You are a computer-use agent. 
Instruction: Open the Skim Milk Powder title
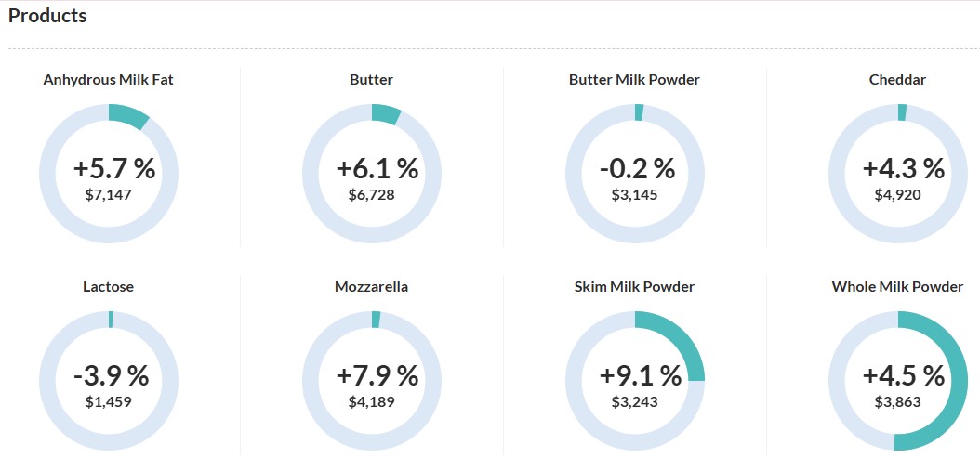coord(634,287)
